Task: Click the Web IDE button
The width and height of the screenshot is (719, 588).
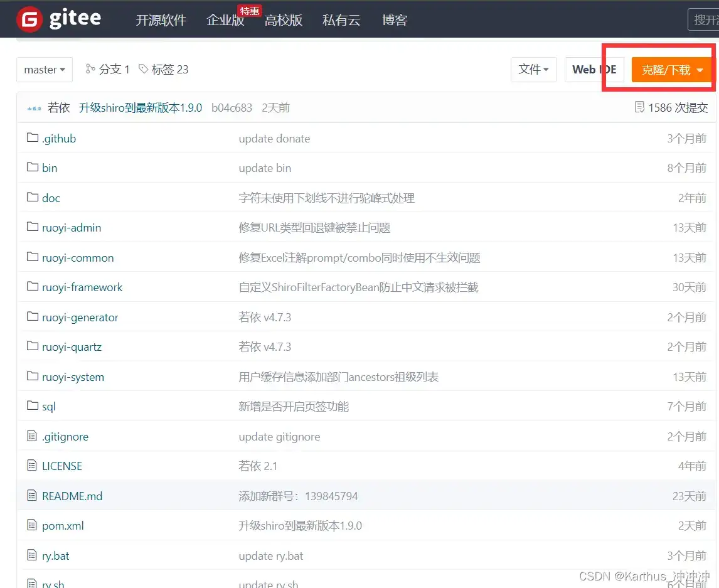Action: pyautogui.click(x=594, y=70)
